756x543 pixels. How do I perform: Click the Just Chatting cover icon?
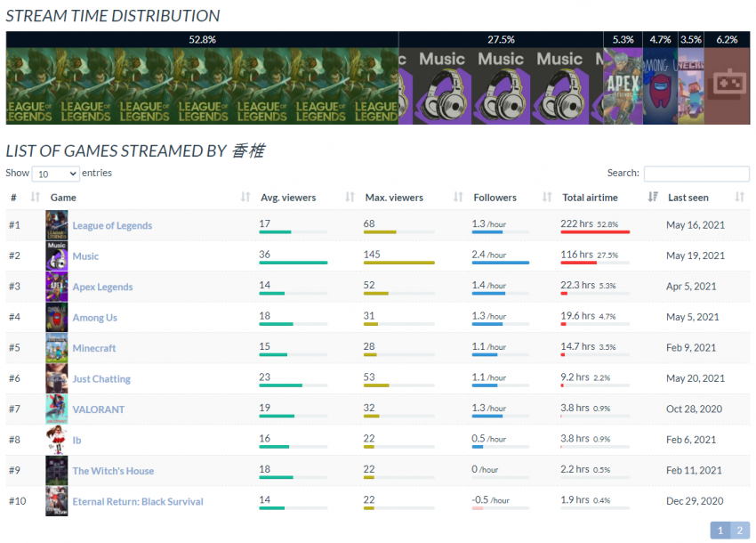(56, 378)
